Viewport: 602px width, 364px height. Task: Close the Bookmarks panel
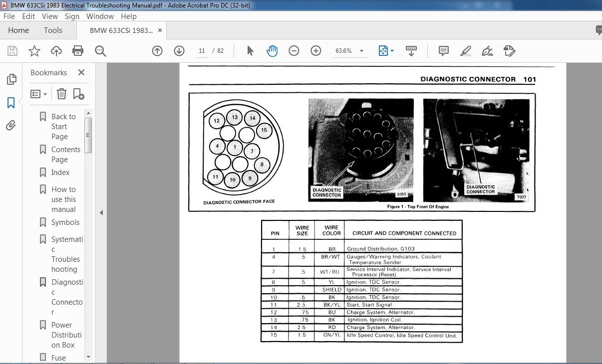81,72
